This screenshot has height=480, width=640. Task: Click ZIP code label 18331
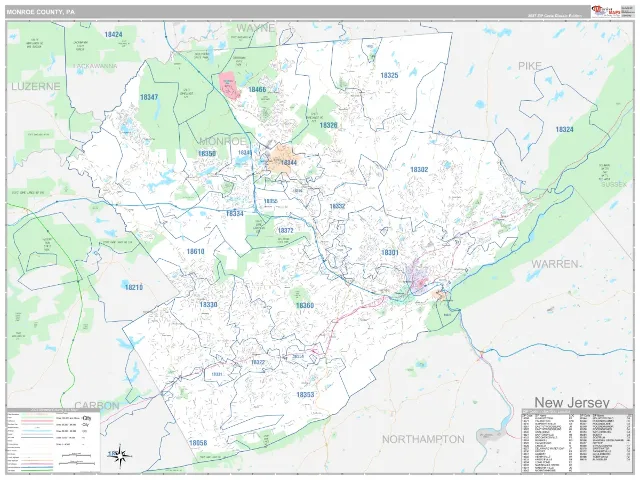tap(217, 374)
